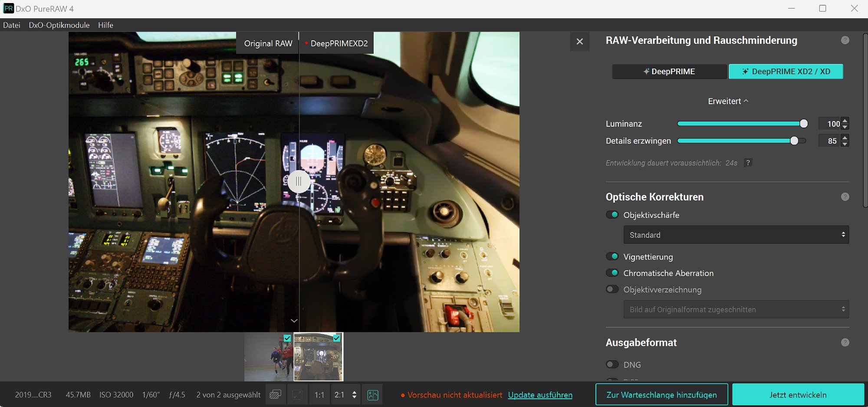Screen dimensions: 868x407
Task: Enable the Objektivverzeichnung toggle
Action: point(612,289)
